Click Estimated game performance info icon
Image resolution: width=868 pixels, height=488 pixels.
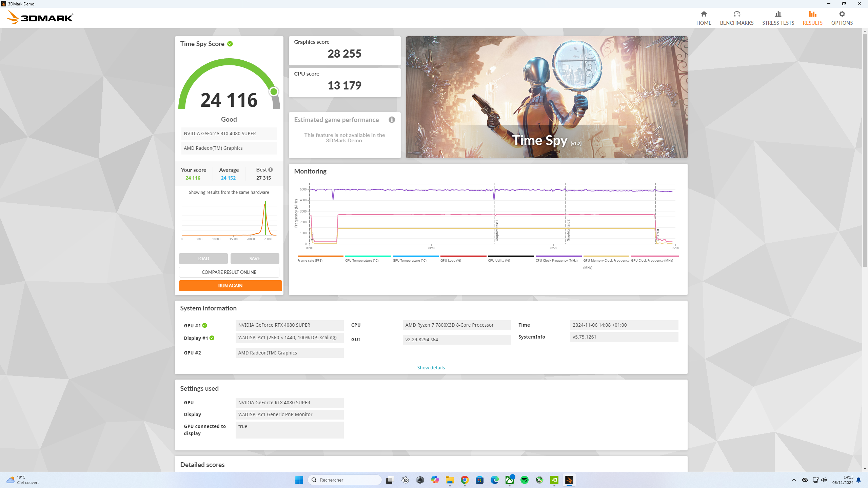[x=392, y=120]
